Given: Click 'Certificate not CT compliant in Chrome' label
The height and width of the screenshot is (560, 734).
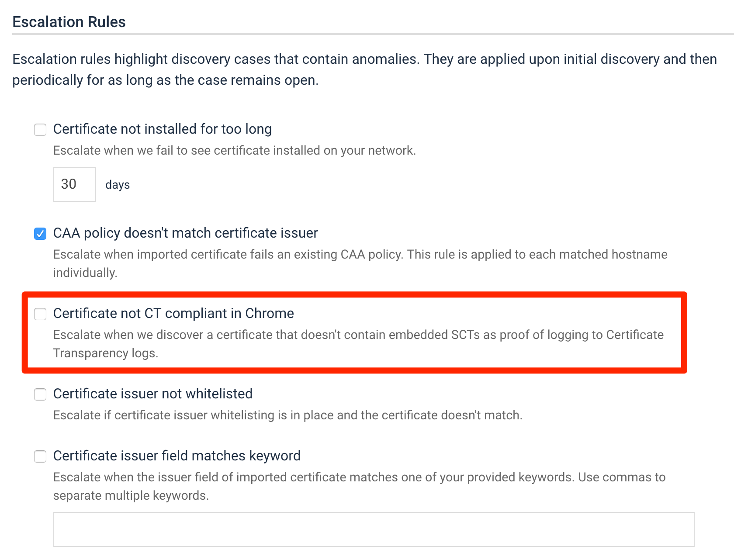Looking at the screenshot, I should click(173, 314).
